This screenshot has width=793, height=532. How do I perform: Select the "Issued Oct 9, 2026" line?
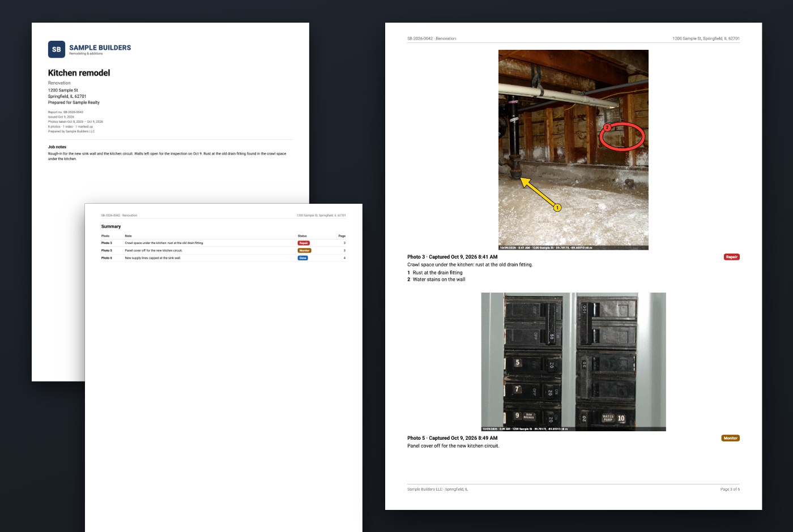(x=61, y=117)
